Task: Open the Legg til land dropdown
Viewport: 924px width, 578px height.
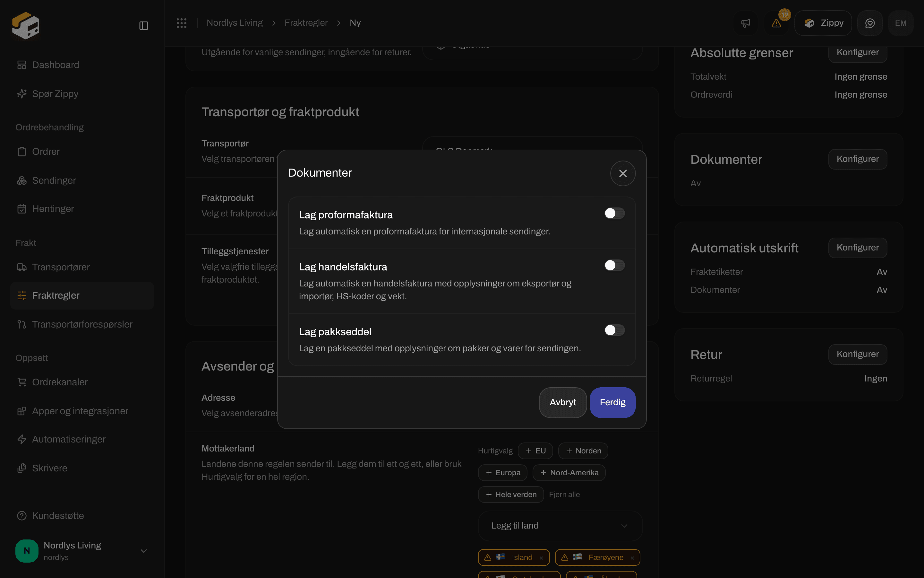Action: [560, 526]
